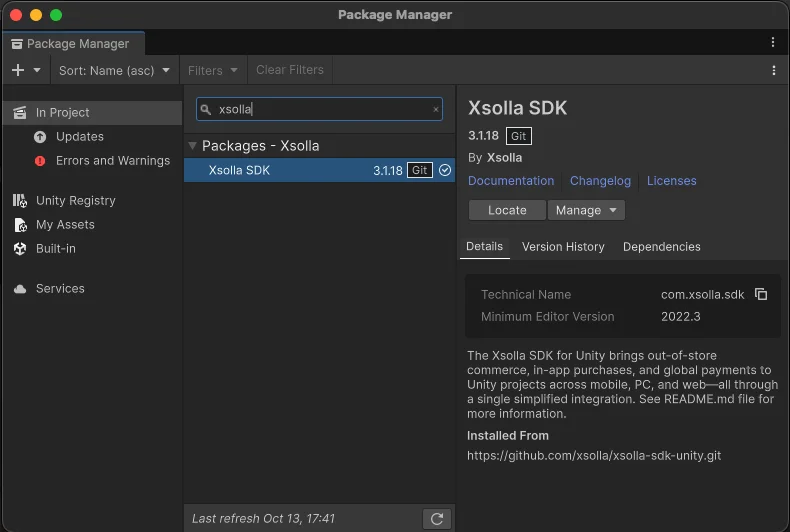This screenshot has height=532, width=790.
Task: Open the Filters dropdown
Action: tap(213, 70)
